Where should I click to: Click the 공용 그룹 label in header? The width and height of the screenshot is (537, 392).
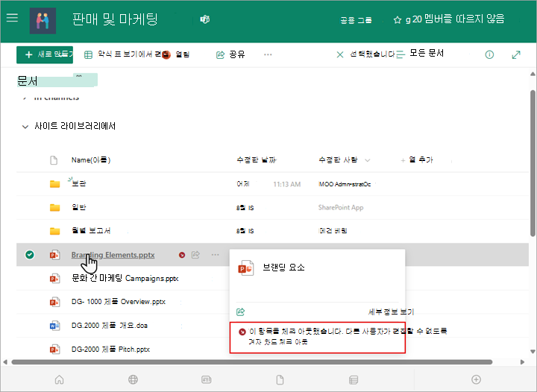356,20
